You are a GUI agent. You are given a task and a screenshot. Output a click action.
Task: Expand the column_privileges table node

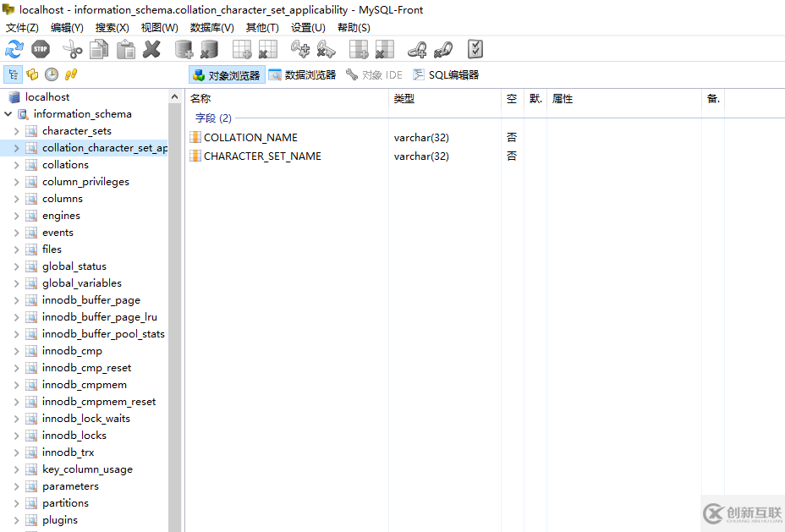pos(17,182)
